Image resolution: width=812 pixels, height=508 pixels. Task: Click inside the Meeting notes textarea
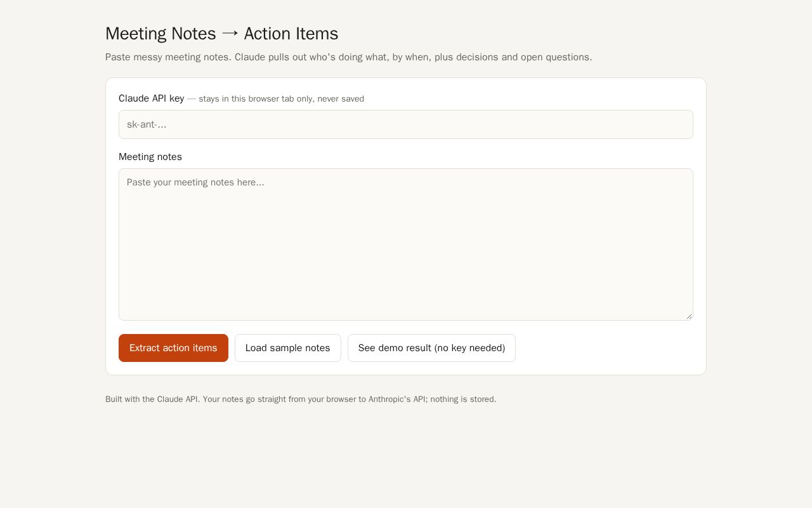coord(406,244)
